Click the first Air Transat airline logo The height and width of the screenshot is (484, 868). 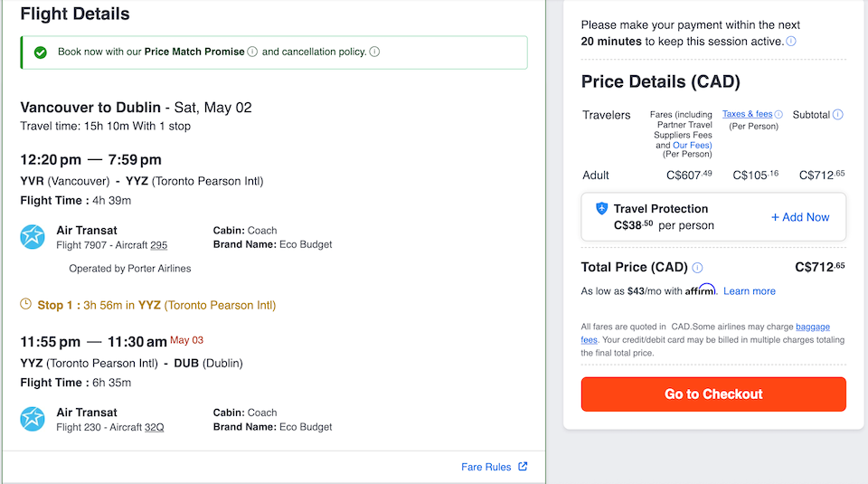(33, 237)
